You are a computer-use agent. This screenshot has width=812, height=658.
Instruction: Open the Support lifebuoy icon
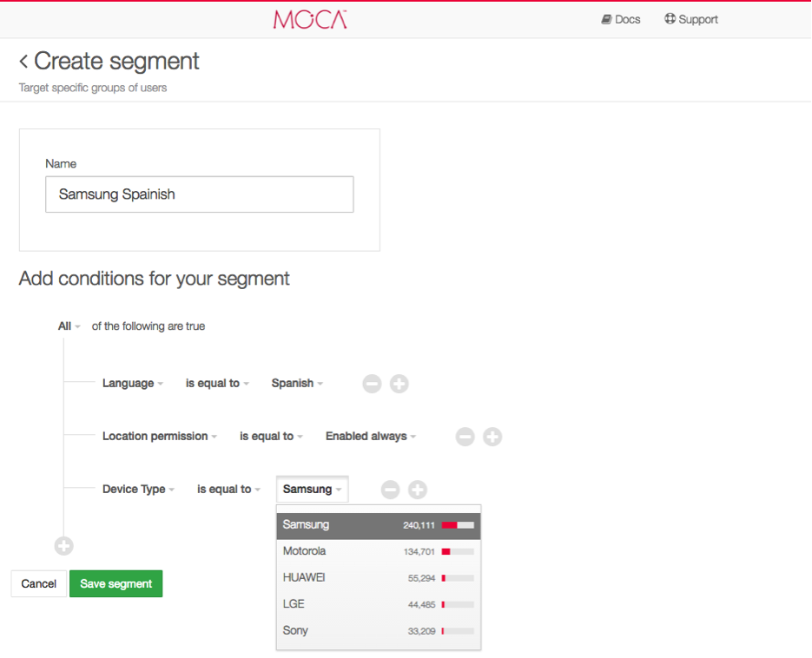coord(670,19)
